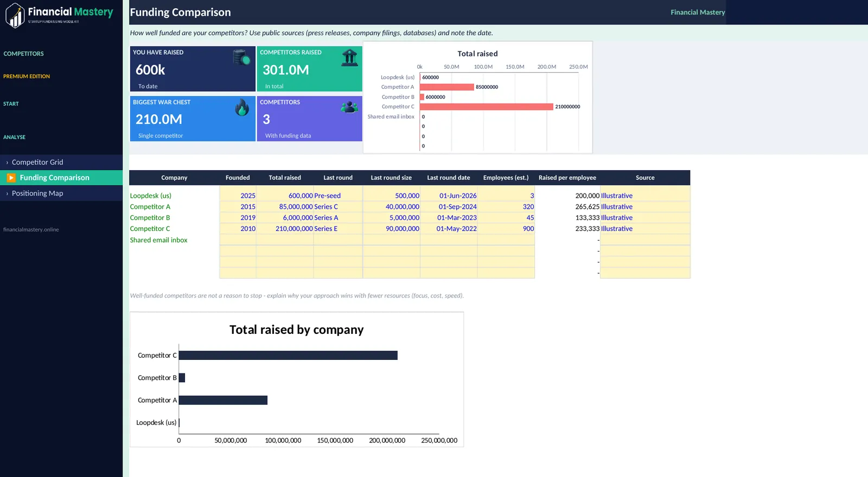
Task: Click the coin stack icon on You Have Raised card
Action: click(x=241, y=57)
